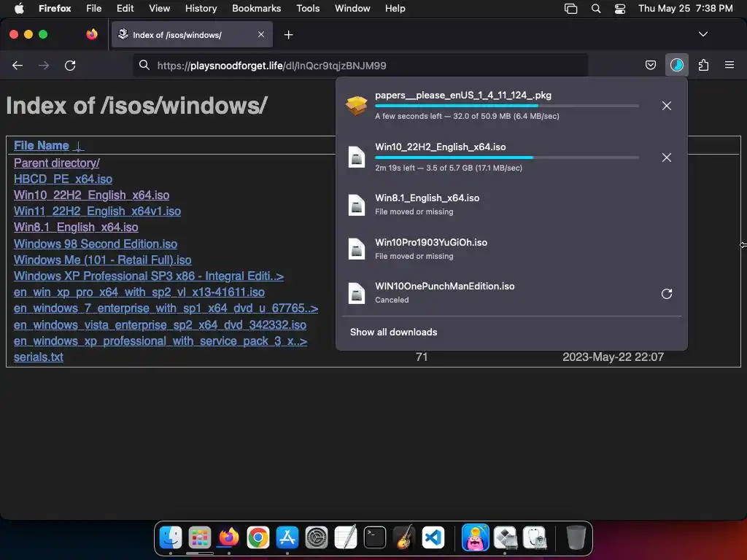Open the Edit menu
The width and height of the screenshot is (747, 560).
[x=125, y=8]
